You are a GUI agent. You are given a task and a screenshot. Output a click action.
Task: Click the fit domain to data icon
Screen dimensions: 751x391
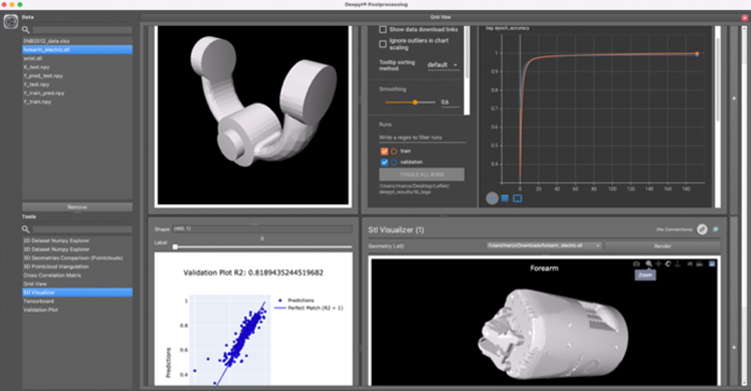pyautogui.click(x=518, y=198)
